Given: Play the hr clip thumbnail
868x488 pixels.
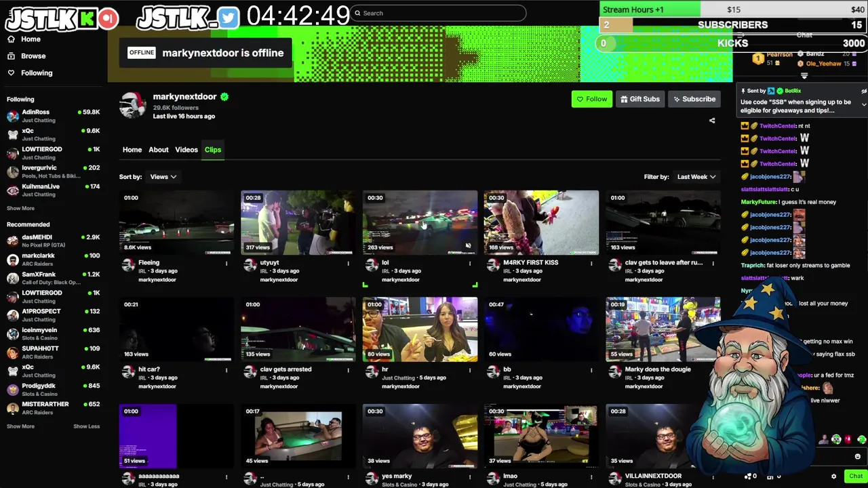Looking at the screenshot, I should pos(420,329).
